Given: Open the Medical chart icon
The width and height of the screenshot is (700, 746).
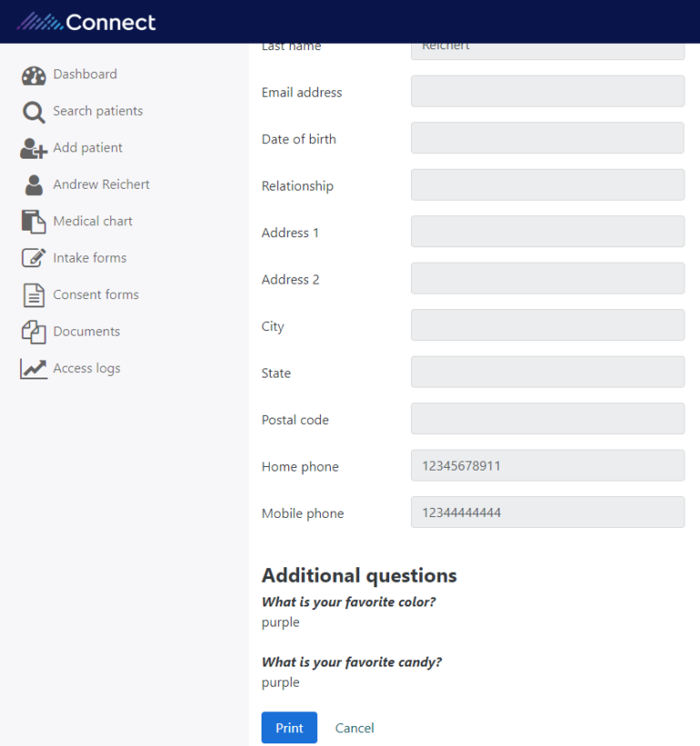Looking at the screenshot, I should 34,222.
